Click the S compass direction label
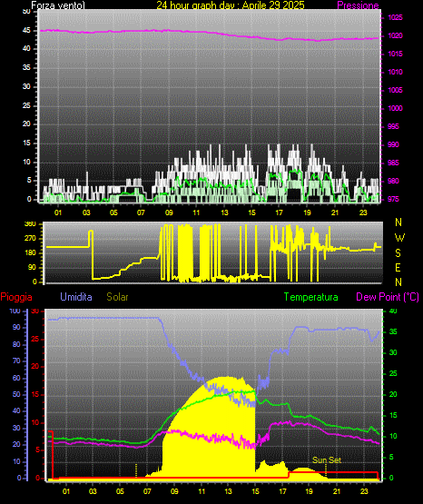This screenshot has height=504, width=423. [x=398, y=253]
